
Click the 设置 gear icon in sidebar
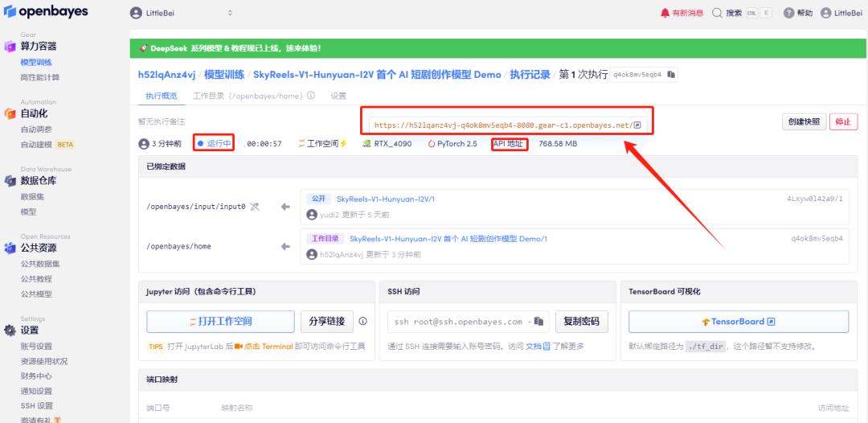pyautogui.click(x=10, y=331)
